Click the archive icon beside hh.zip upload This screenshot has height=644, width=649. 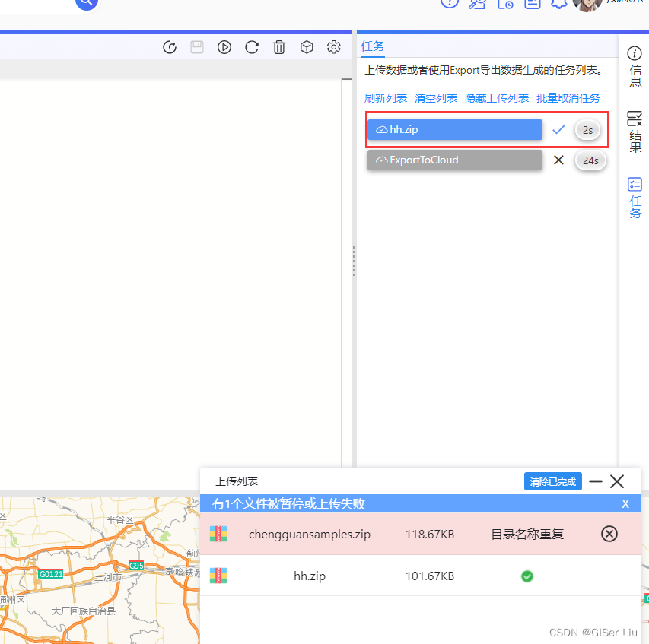(x=218, y=576)
